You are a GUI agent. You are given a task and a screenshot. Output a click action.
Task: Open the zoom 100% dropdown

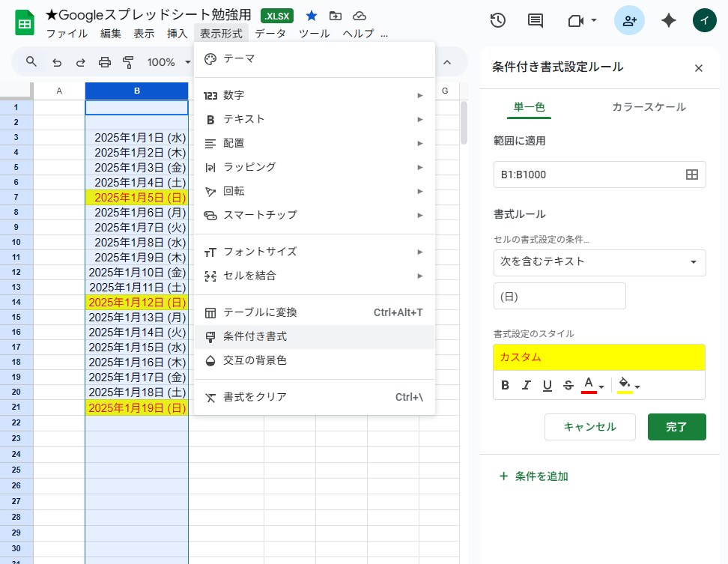click(x=169, y=62)
